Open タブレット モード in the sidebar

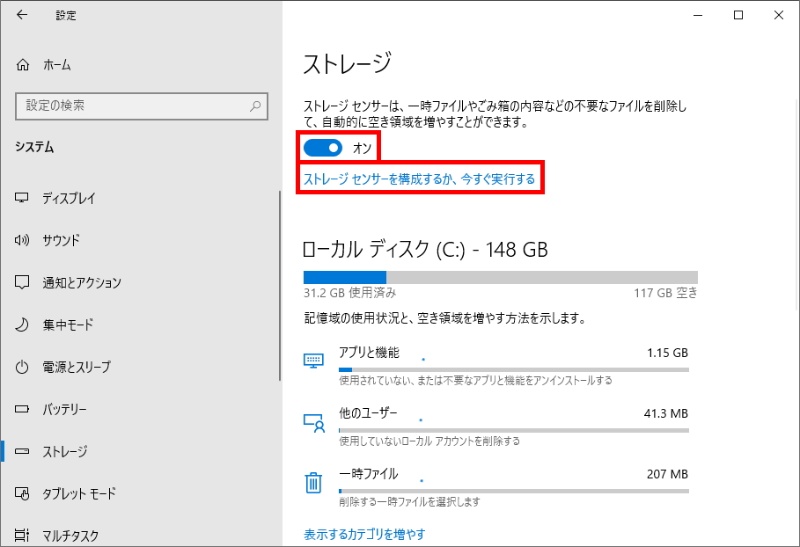78,494
